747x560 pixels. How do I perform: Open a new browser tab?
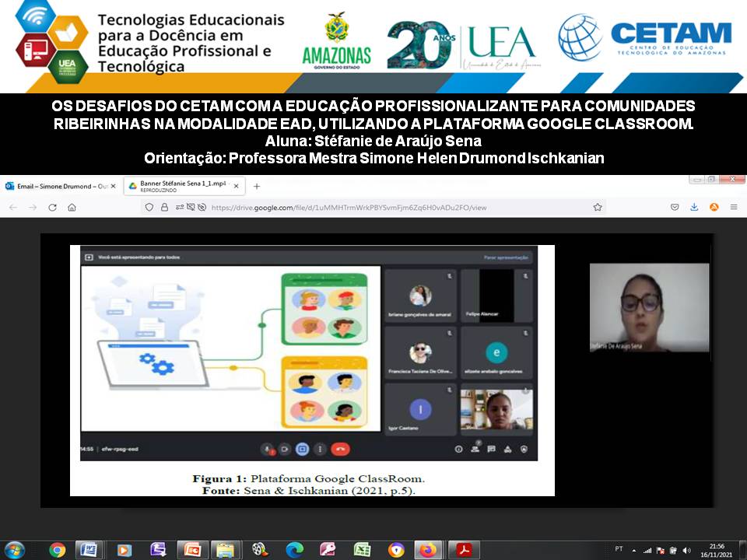(256, 186)
